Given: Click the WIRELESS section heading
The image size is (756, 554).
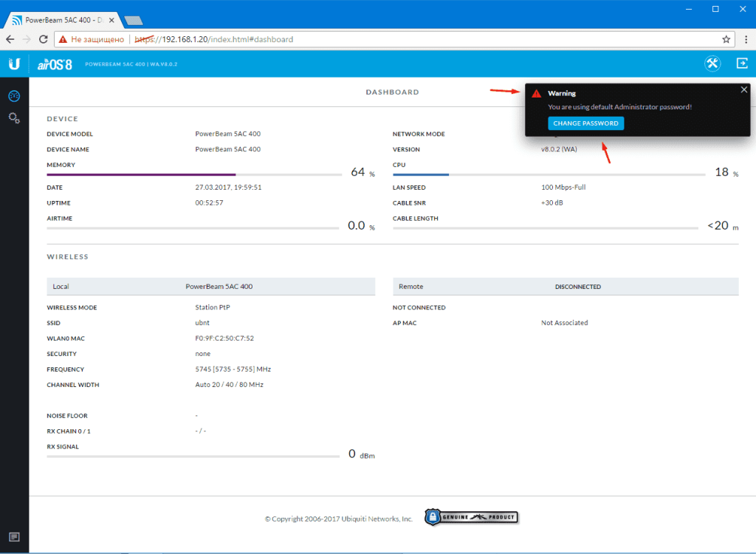Looking at the screenshot, I should point(67,257).
